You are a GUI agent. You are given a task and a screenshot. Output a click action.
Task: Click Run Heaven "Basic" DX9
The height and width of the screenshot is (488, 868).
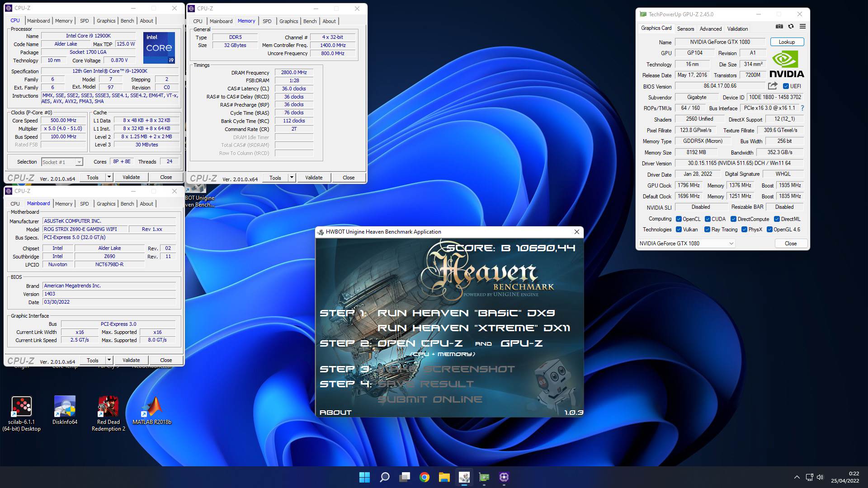click(466, 313)
